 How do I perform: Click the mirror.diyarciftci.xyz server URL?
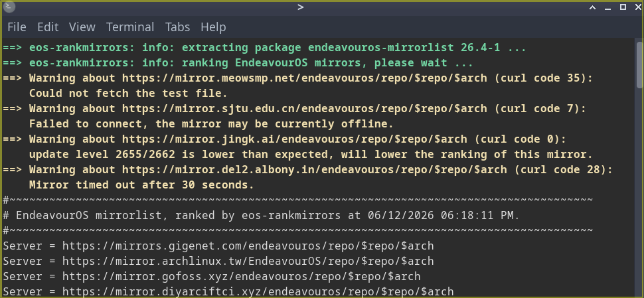[x=258, y=292]
